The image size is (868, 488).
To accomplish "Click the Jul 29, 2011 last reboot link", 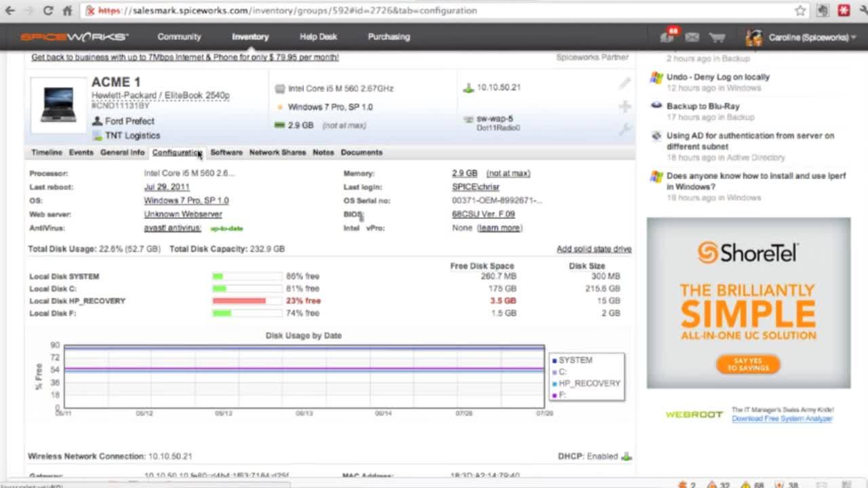I will coord(167,186).
